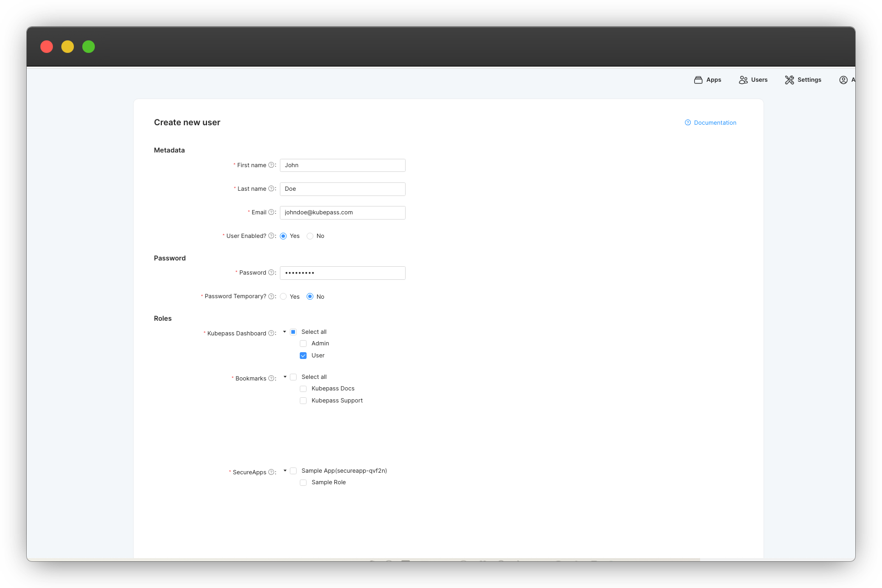
Task: Open help for Kubepass Dashboard roles
Action: 271,333
